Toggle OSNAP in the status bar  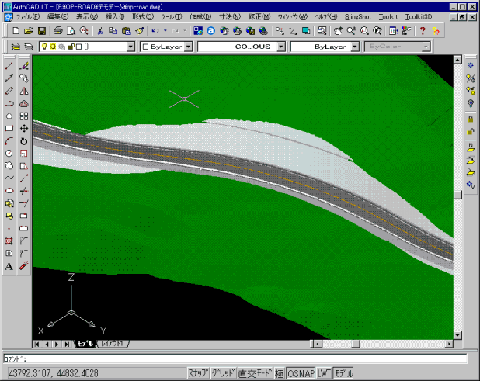tap(301, 373)
